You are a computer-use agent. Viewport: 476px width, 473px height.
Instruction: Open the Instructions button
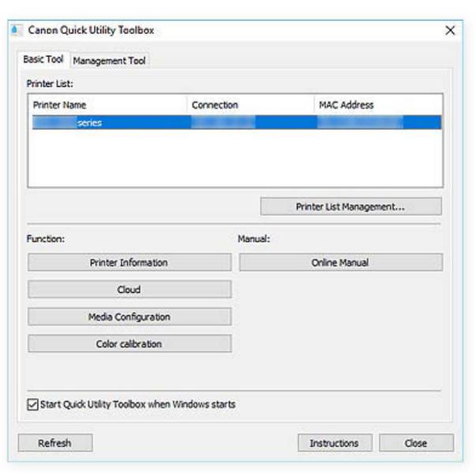pos(333,443)
